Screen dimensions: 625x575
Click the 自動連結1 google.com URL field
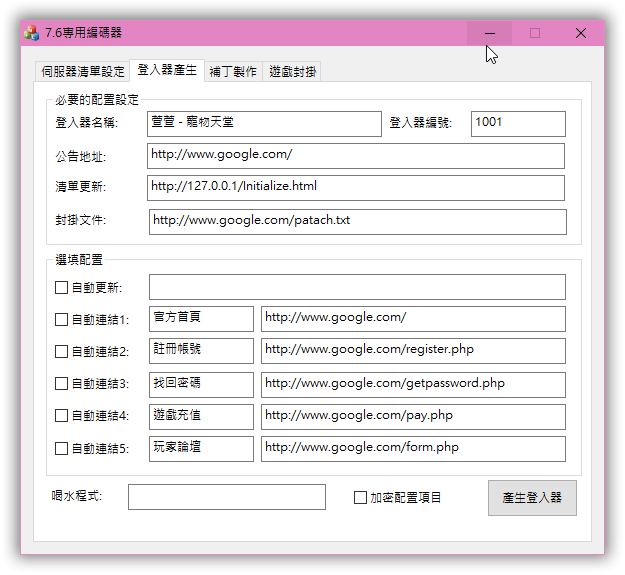(413, 319)
